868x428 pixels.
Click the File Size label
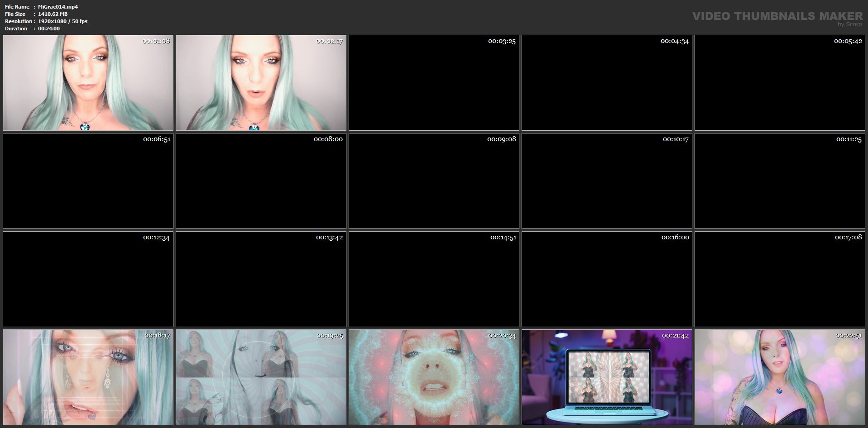click(15, 14)
